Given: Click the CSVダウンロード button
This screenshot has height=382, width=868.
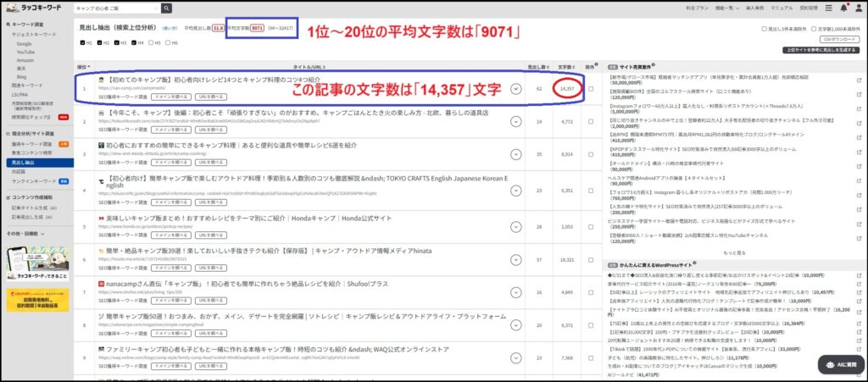Looking at the screenshot, I should tap(839, 39).
